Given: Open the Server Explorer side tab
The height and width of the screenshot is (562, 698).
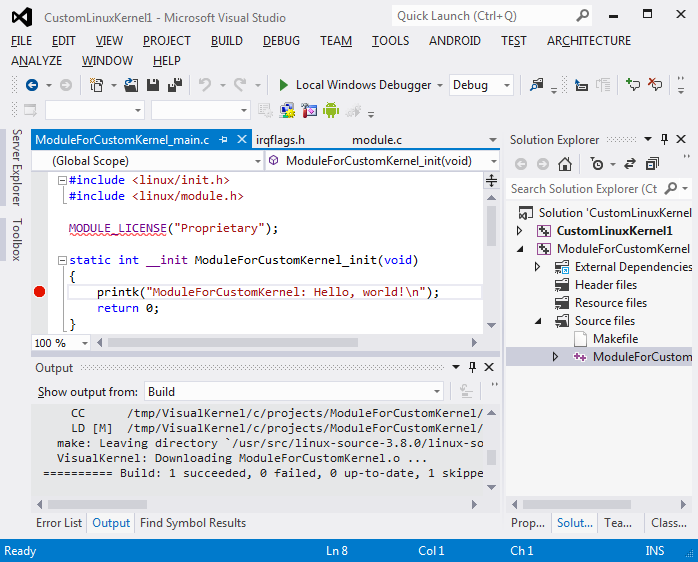Looking at the screenshot, I should (x=16, y=167).
